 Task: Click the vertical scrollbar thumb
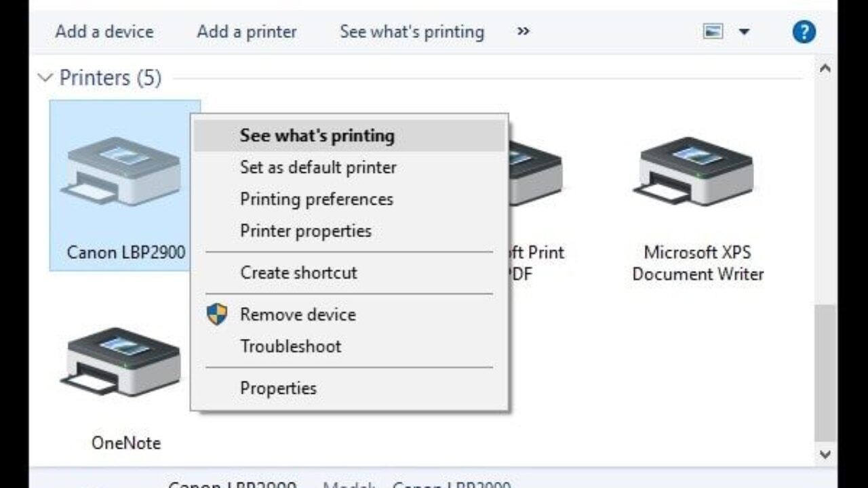click(825, 372)
